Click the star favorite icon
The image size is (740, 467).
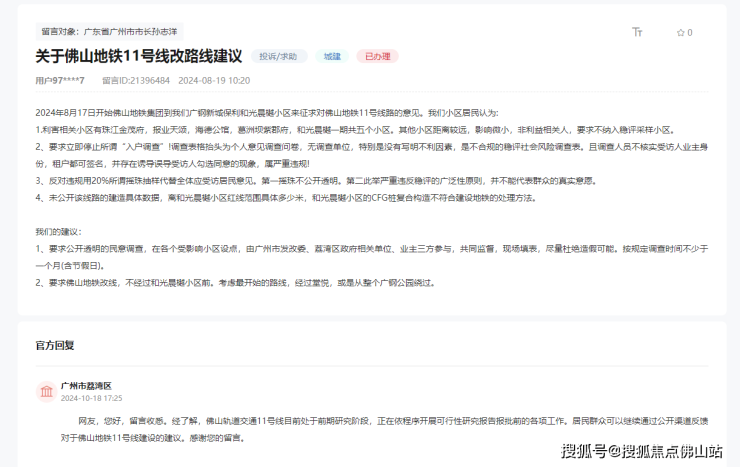678,32
